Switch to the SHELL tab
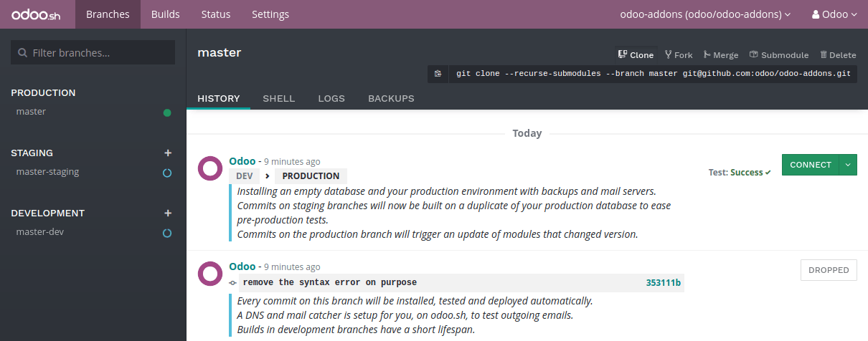Viewport: 868px width, 341px height. pos(278,98)
